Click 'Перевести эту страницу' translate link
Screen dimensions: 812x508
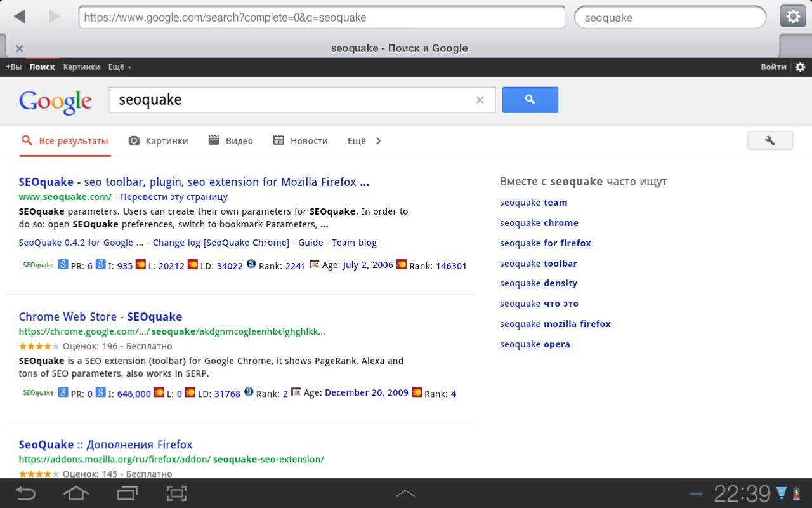pyautogui.click(x=174, y=197)
